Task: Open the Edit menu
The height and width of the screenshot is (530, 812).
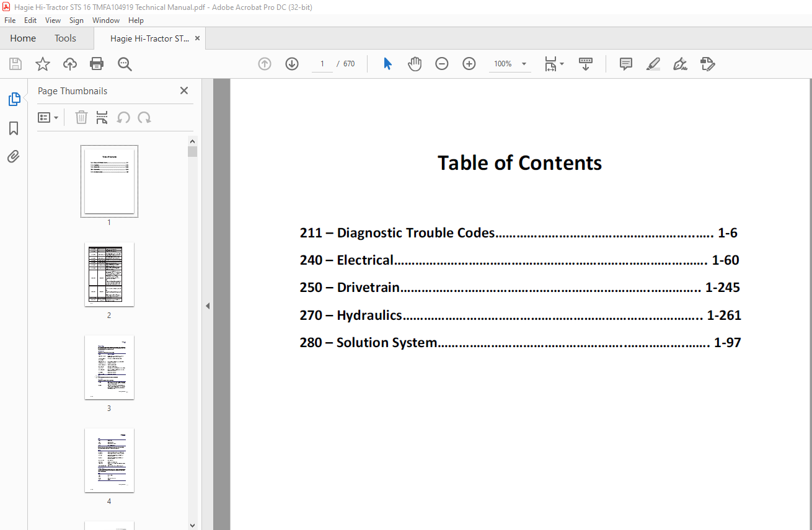Action: [x=30, y=20]
